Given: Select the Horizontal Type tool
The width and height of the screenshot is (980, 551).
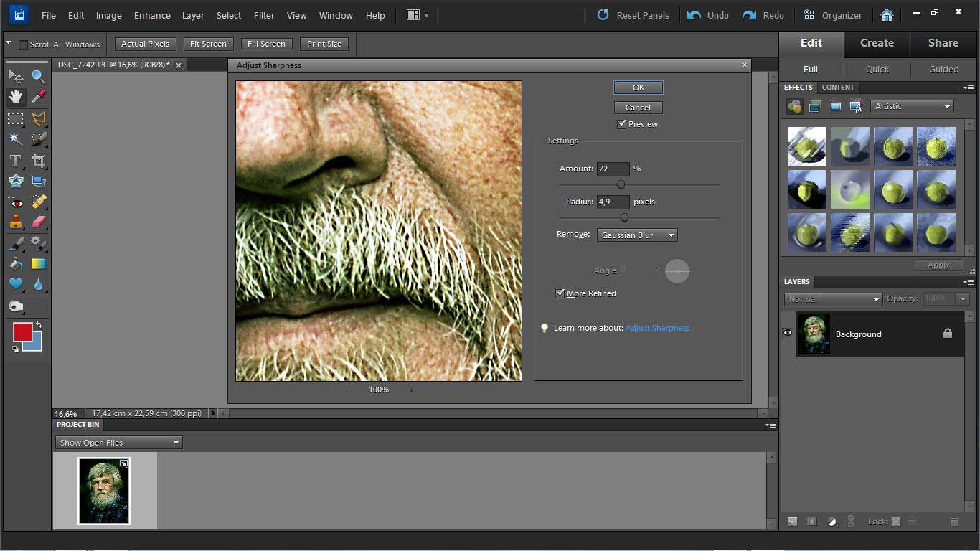Looking at the screenshot, I should (x=16, y=161).
